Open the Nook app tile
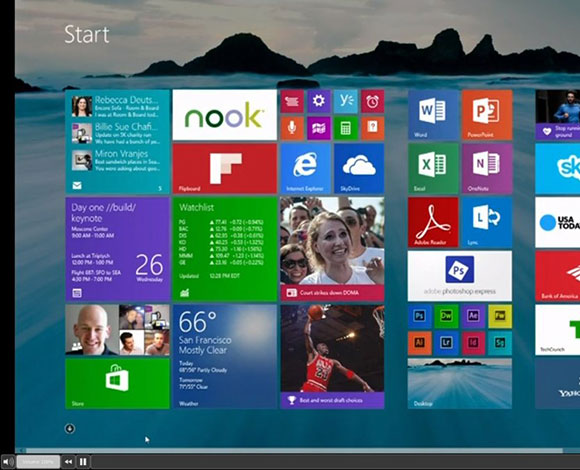The width and height of the screenshot is (580, 470). pos(225,115)
